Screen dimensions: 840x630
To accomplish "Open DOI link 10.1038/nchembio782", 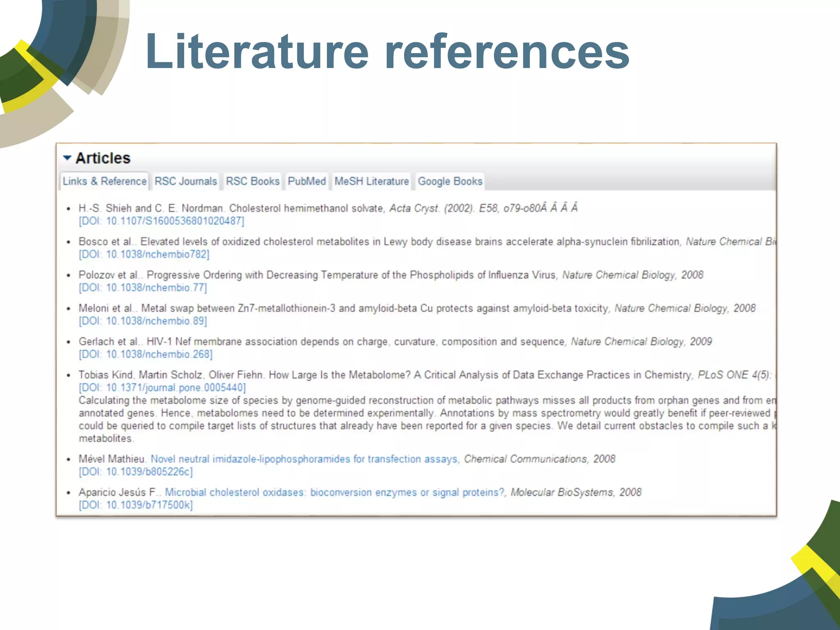I will pos(144,254).
